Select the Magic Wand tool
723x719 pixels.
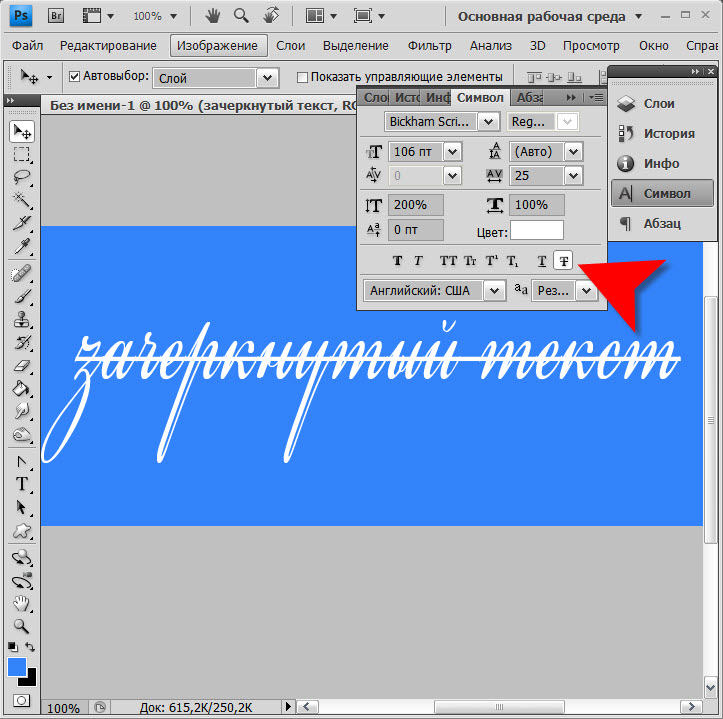point(21,200)
